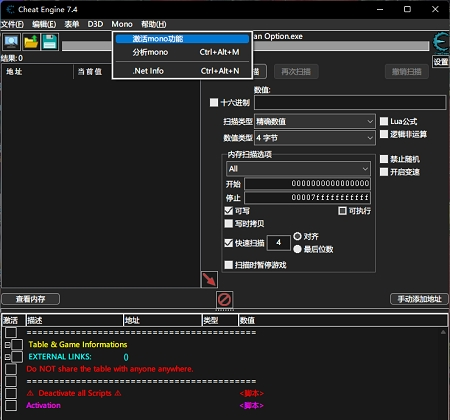
Task: Open the All memory region dropdown
Action: point(298,169)
